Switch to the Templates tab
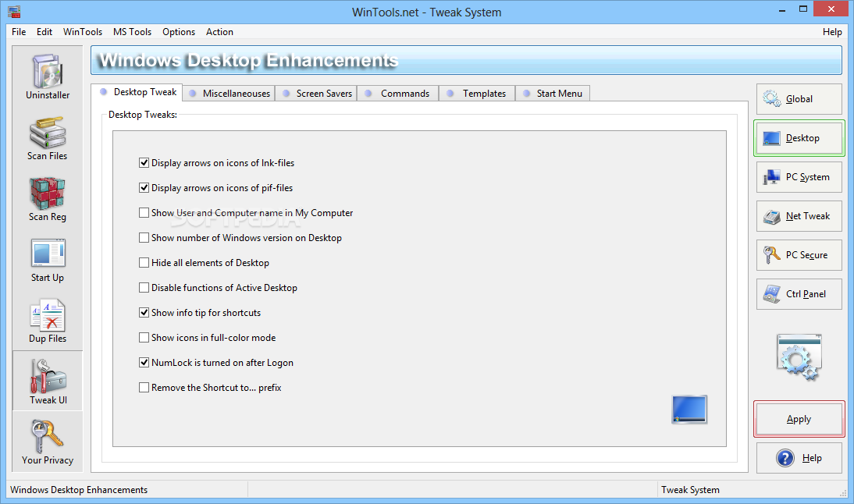This screenshot has width=854, height=504. 476,94
